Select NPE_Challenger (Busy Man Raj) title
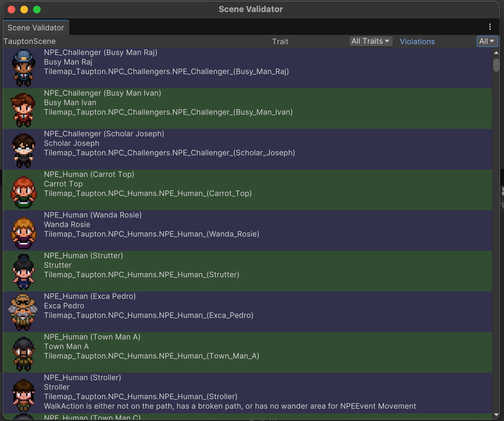 101,53
